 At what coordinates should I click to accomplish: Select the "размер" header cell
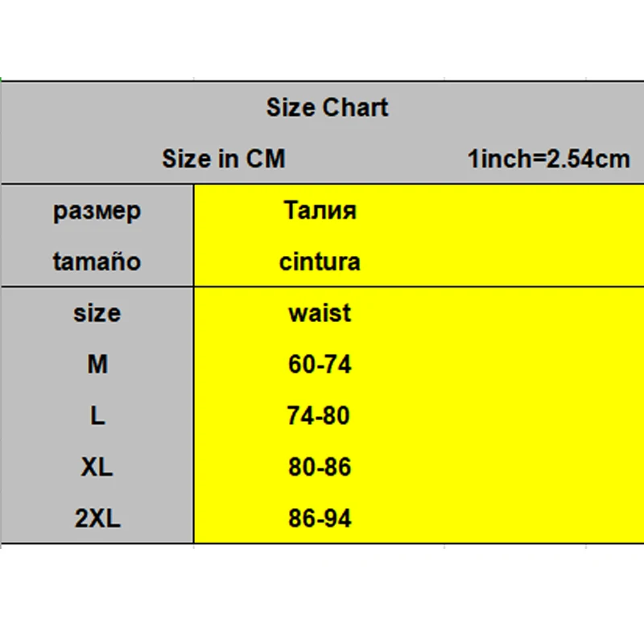(x=97, y=211)
